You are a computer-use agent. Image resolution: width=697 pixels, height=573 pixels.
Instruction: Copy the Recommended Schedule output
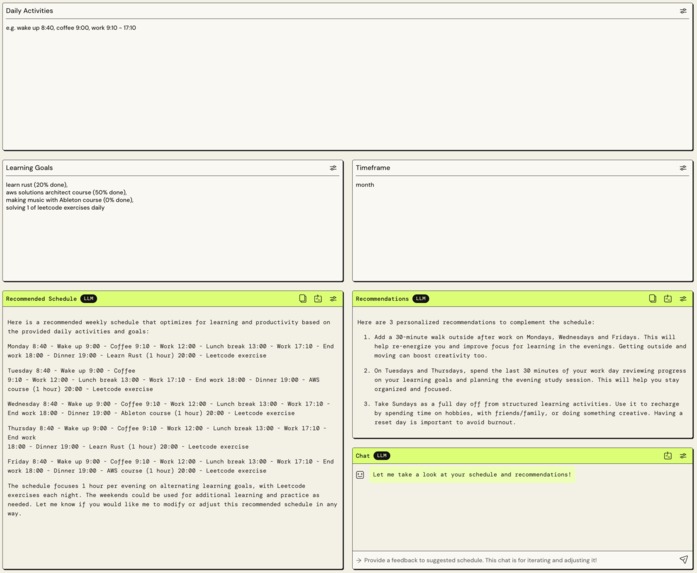tap(303, 299)
